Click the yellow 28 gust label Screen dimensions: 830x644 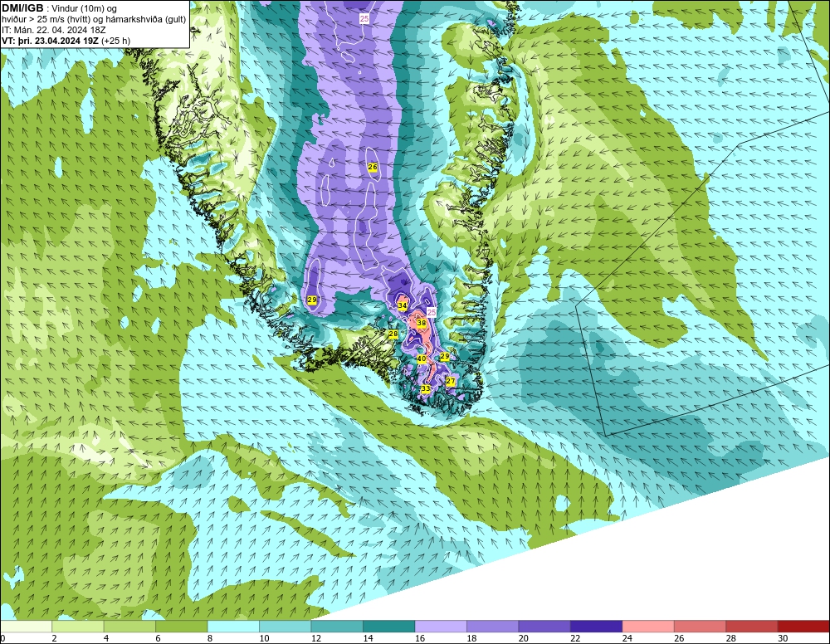[393, 334]
